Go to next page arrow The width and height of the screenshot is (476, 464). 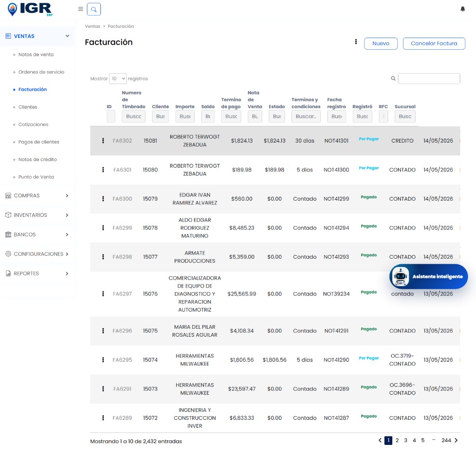tap(456, 440)
